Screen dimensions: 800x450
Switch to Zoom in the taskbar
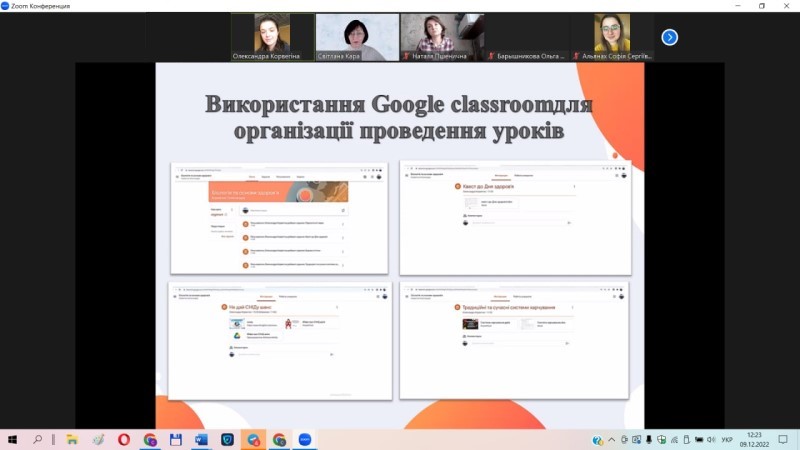(x=305, y=439)
